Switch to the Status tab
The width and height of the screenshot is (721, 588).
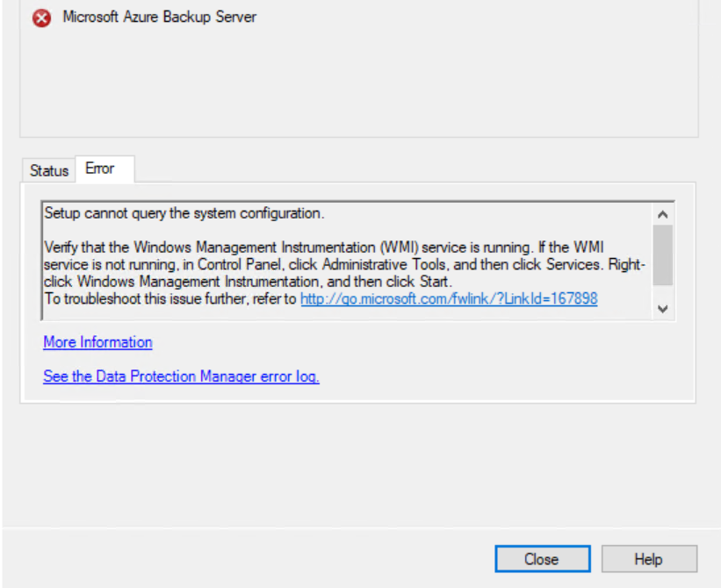pos(49,171)
